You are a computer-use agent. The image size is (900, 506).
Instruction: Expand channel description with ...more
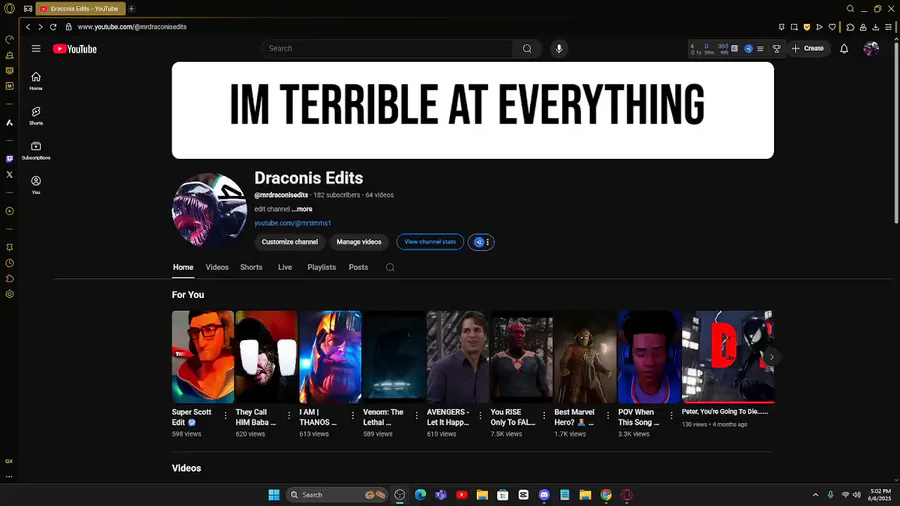click(x=302, y=209)
